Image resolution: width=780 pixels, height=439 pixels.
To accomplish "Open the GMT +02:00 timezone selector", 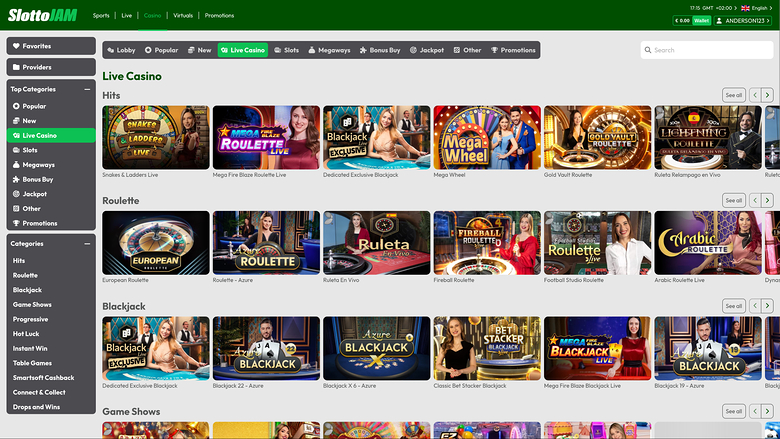I will (x=714, y=8).
